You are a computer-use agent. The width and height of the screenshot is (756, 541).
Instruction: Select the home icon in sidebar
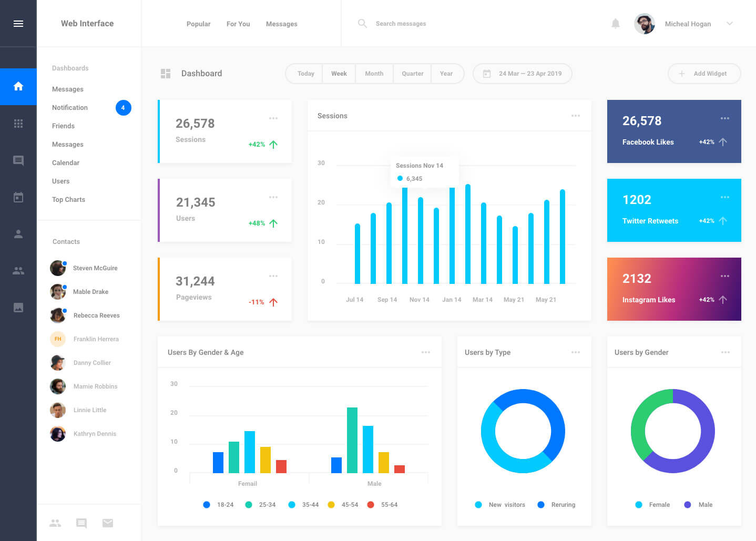(18, 86)
